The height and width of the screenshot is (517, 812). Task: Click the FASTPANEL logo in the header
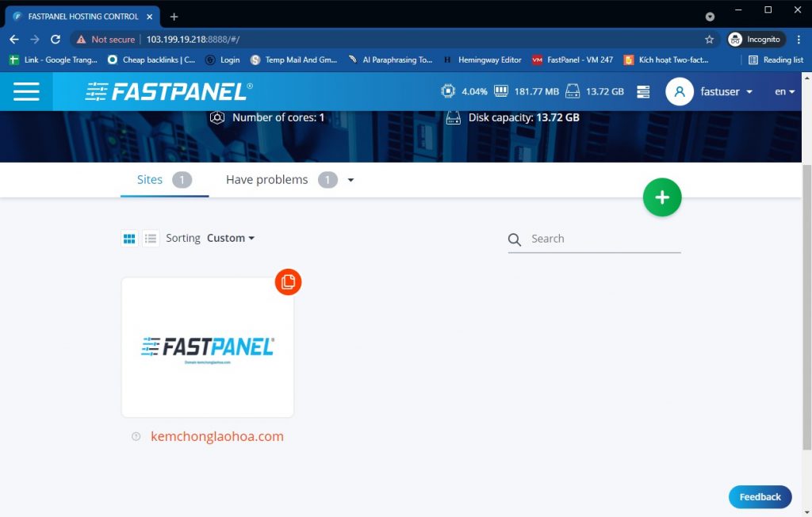point(166,90)
